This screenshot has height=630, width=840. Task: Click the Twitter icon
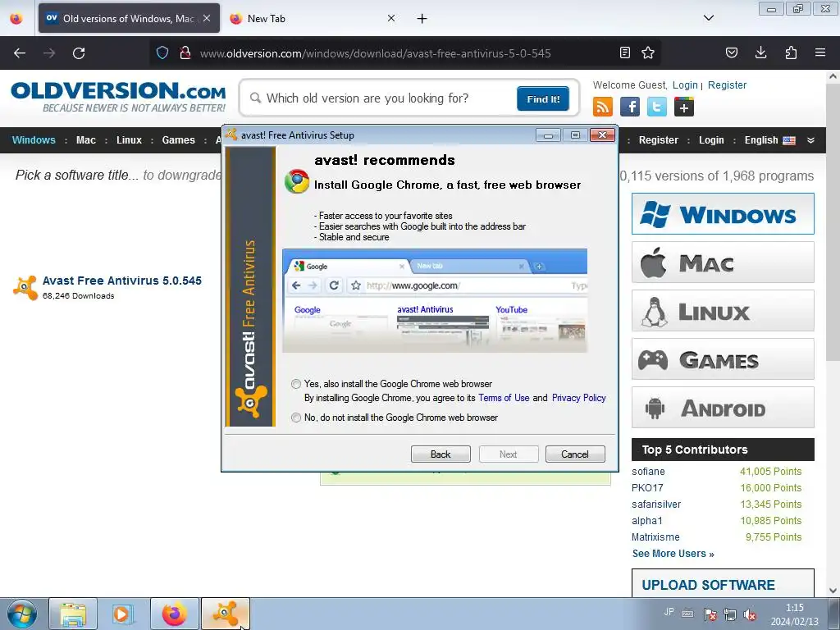point(657,107)
